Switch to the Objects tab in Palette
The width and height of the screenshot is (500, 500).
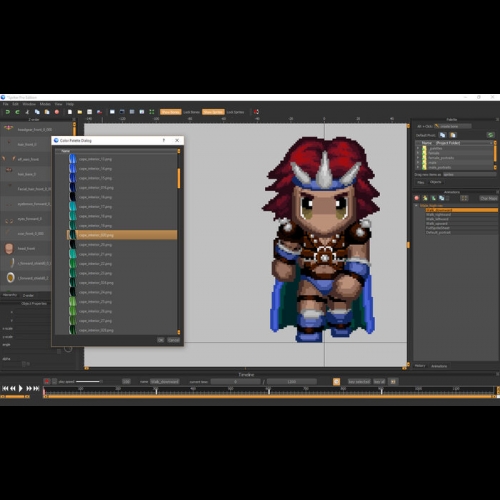(436, 182)
